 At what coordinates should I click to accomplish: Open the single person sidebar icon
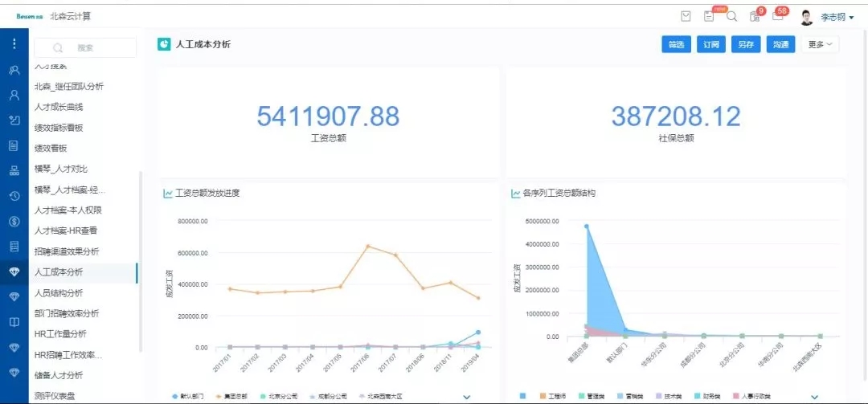point(14,96)
